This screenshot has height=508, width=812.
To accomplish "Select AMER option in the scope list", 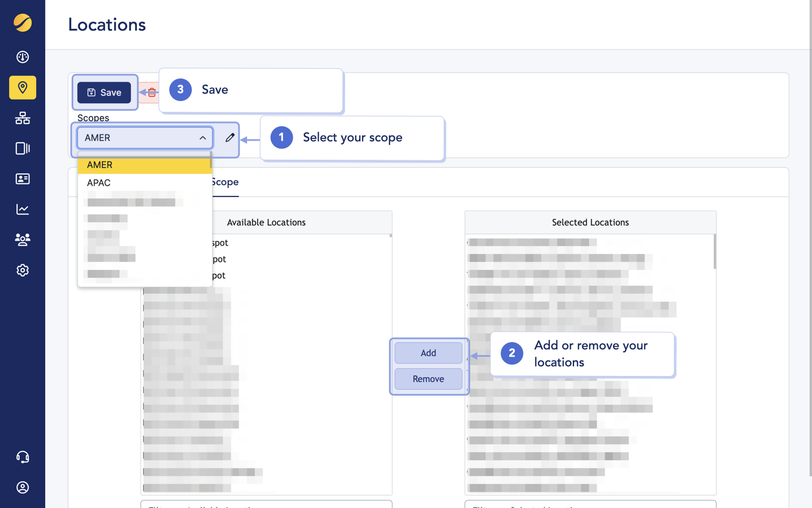I will coord(144,165).
